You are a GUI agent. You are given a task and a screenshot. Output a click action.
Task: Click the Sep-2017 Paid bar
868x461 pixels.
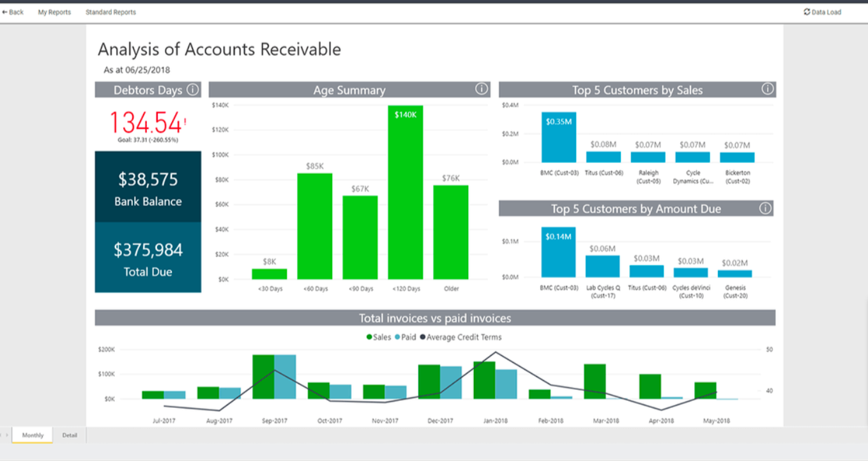[x=286, y=377]
